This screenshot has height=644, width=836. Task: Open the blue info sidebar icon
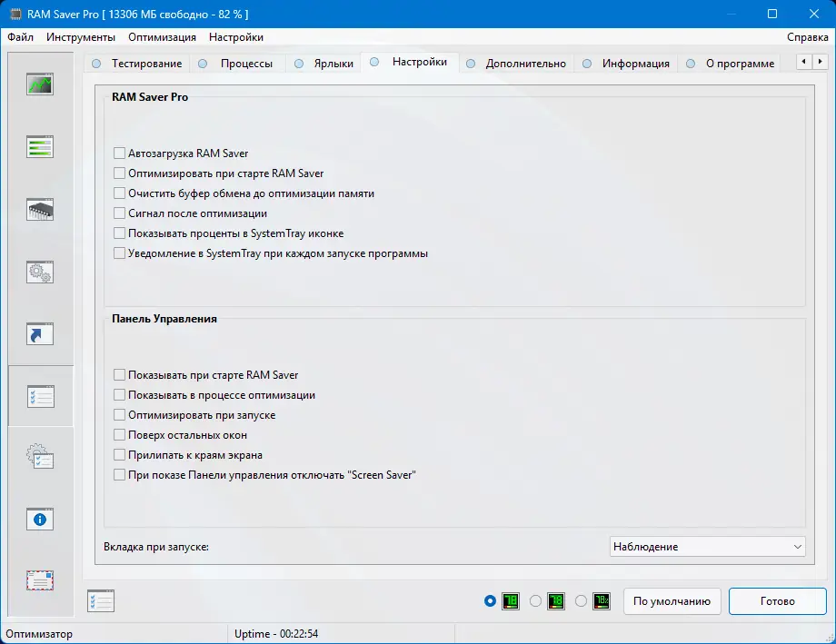click(x=40, y=519)
